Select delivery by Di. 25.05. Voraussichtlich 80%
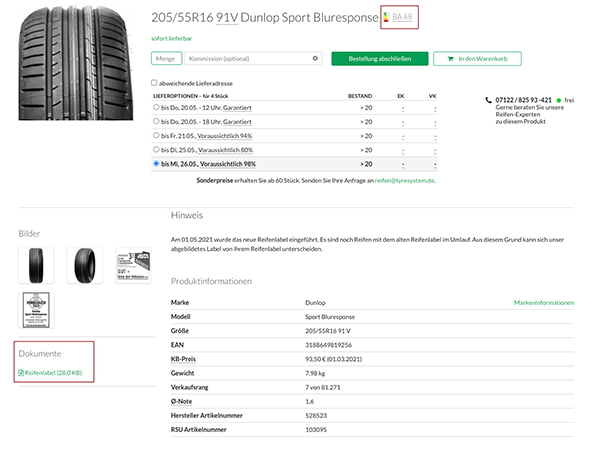Screen dimensions: 600x450 [155, 148]
